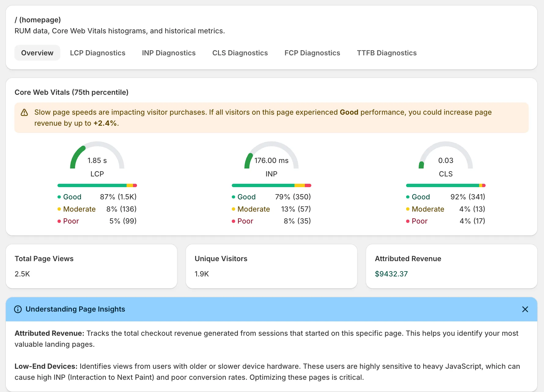Click the INP distribution color bar

point(272,185)
